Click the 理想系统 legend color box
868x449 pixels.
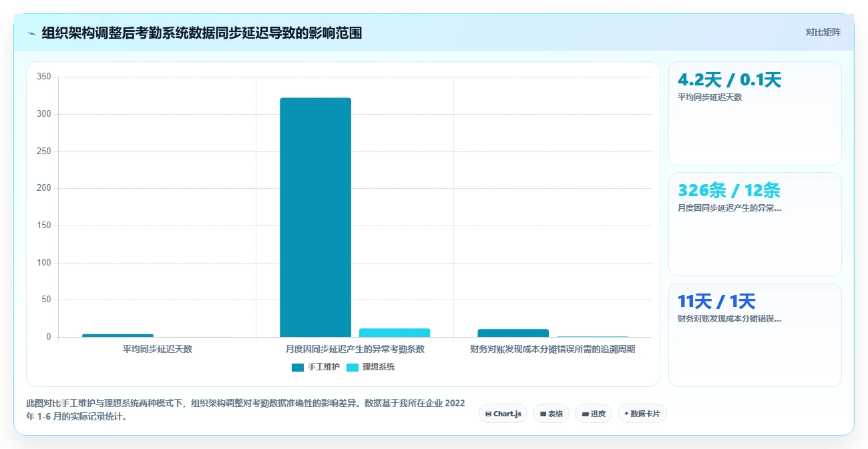[x=352, y=368]
